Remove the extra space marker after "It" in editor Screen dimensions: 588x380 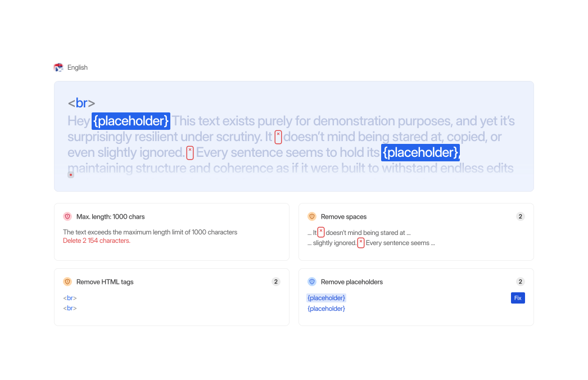click(x=278, y=137)
